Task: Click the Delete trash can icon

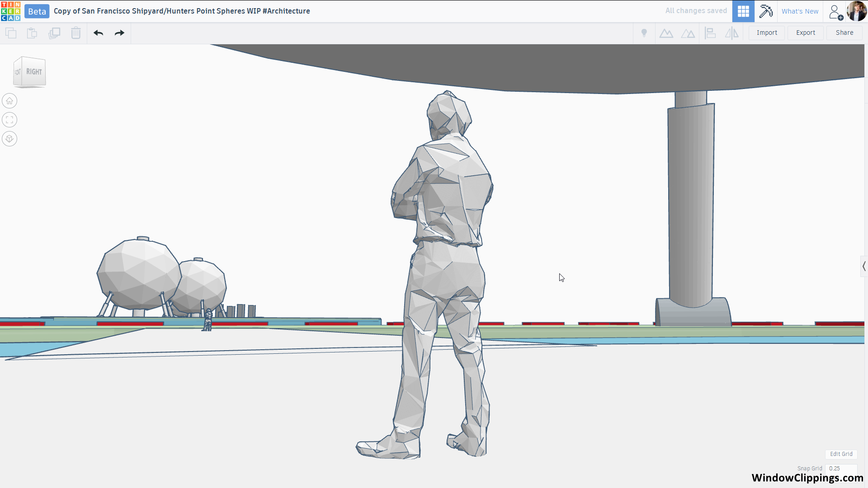Action: [76, 33]
